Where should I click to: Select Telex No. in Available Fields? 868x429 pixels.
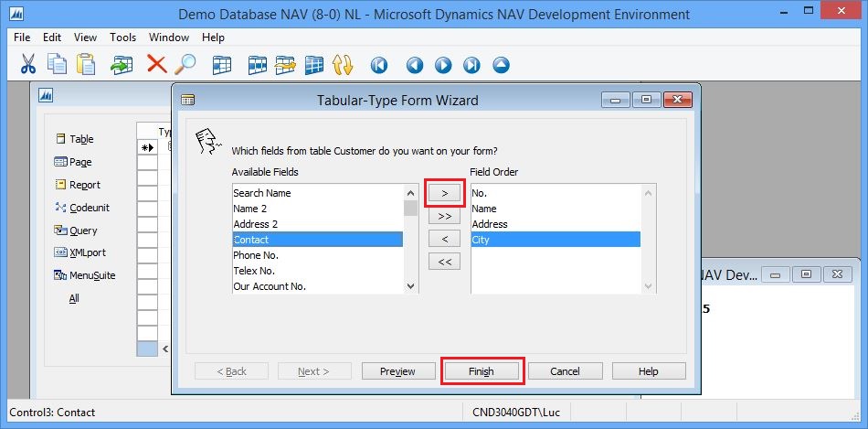(x=318, y=271)
